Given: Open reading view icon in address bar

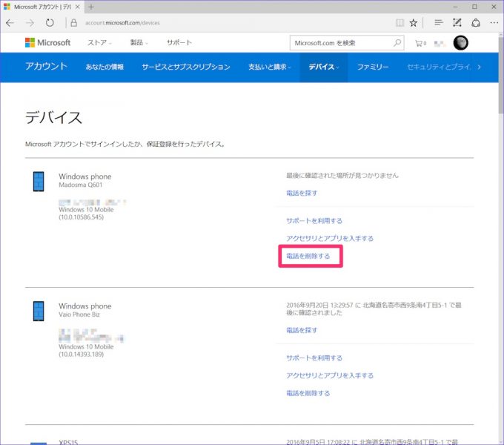Looking at the screenshot, I should tap(399, 23).
